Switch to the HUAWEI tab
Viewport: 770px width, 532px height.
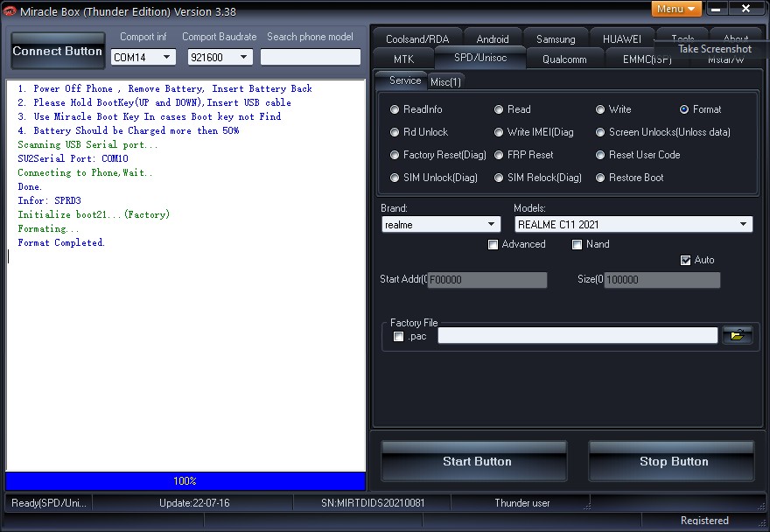[622, 38]
